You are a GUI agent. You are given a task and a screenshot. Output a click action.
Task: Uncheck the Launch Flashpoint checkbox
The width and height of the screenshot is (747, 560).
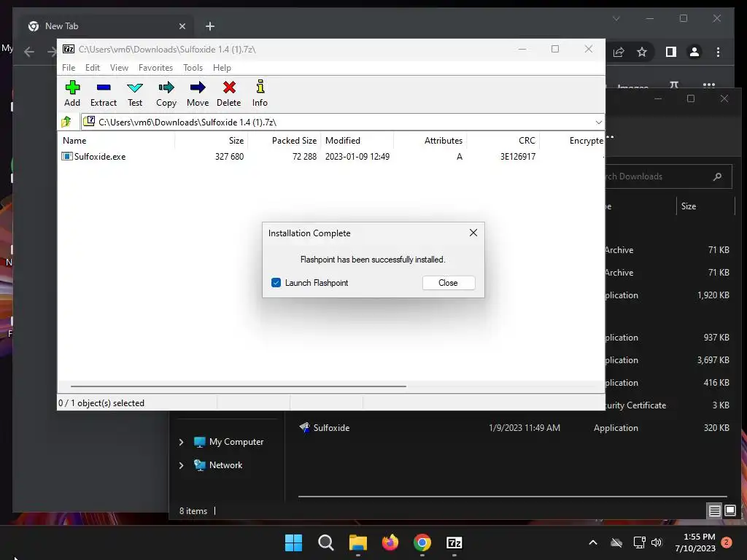(276, 283)
